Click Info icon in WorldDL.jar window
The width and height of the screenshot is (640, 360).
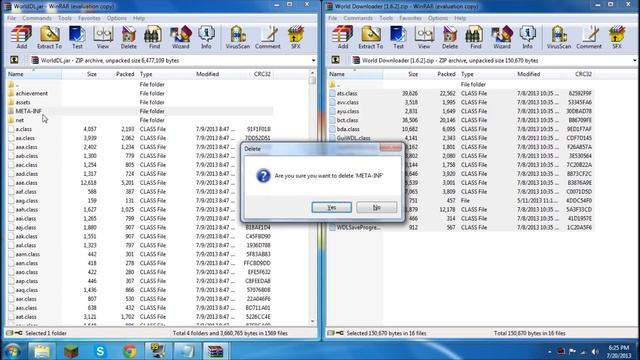tap(206, 37)
